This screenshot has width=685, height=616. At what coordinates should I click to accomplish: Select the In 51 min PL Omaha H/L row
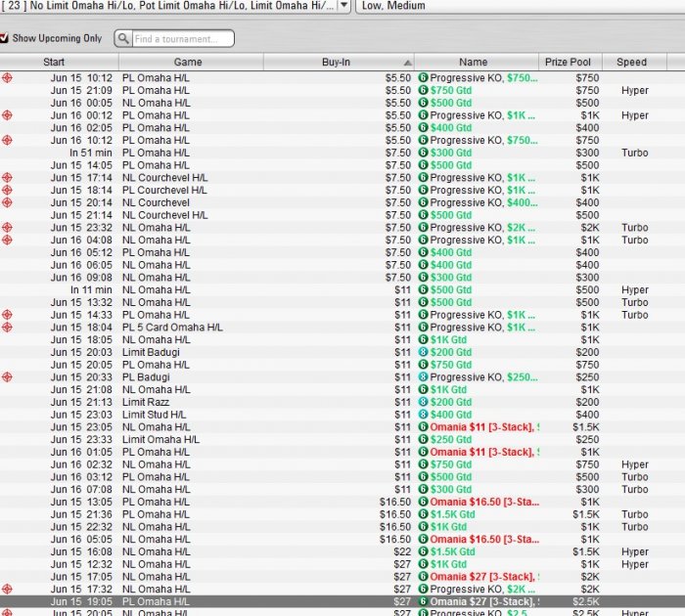point(342,153)
